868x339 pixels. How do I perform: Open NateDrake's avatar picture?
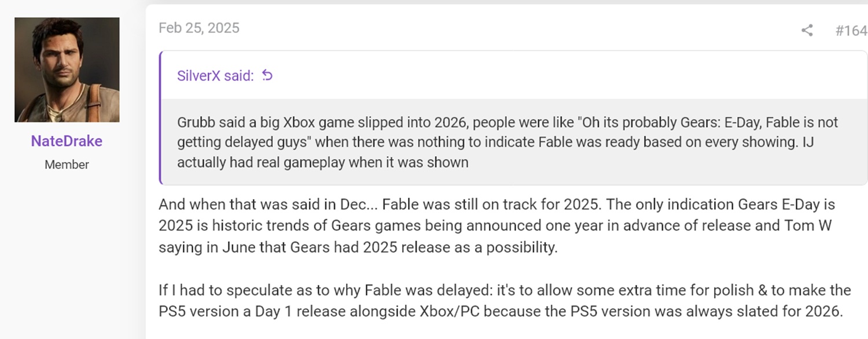(67, 69)
